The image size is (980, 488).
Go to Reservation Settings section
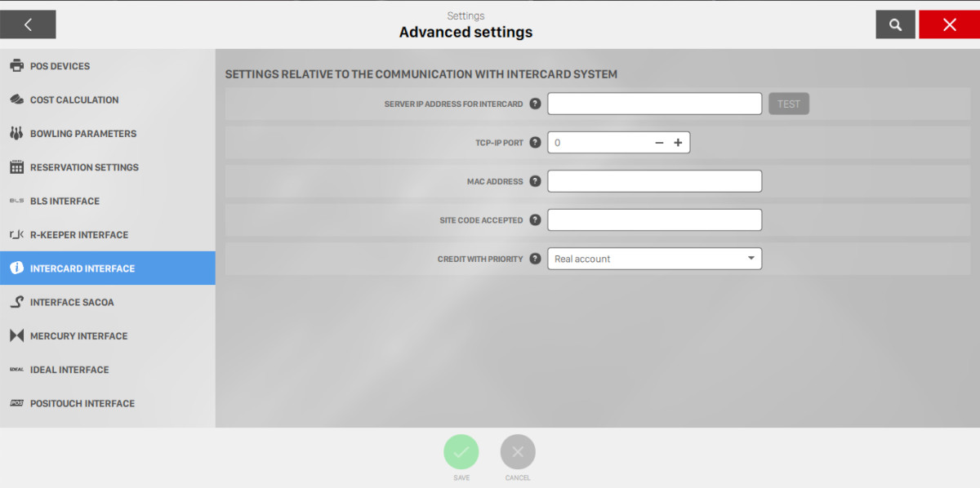click(x=84, y=167)
